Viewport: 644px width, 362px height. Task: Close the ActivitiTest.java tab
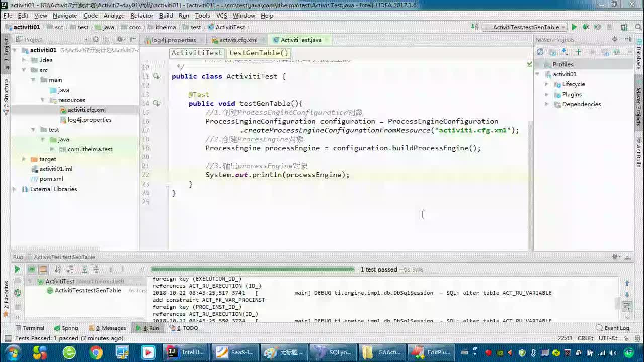tap(327, 40)
